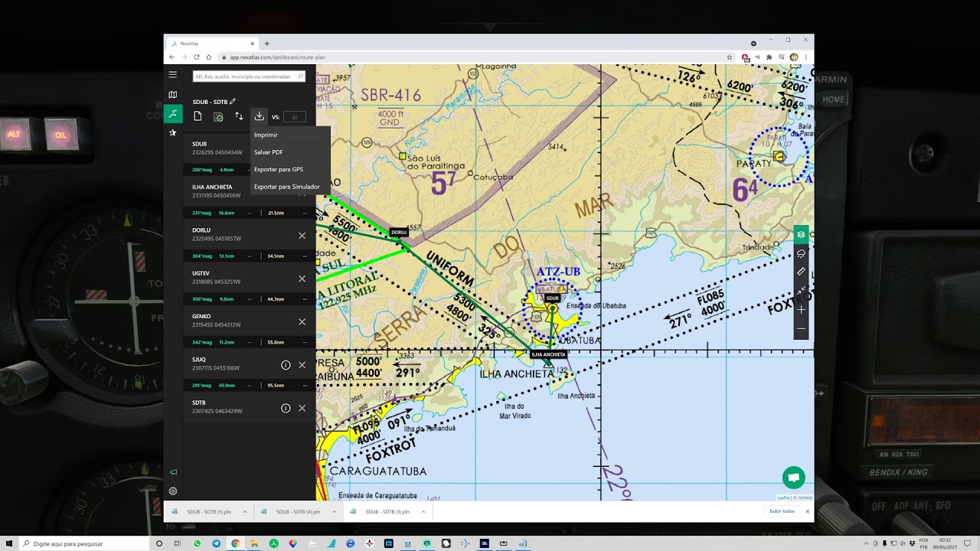Show info for SDTB aerodrome

[x=286, y=408]
